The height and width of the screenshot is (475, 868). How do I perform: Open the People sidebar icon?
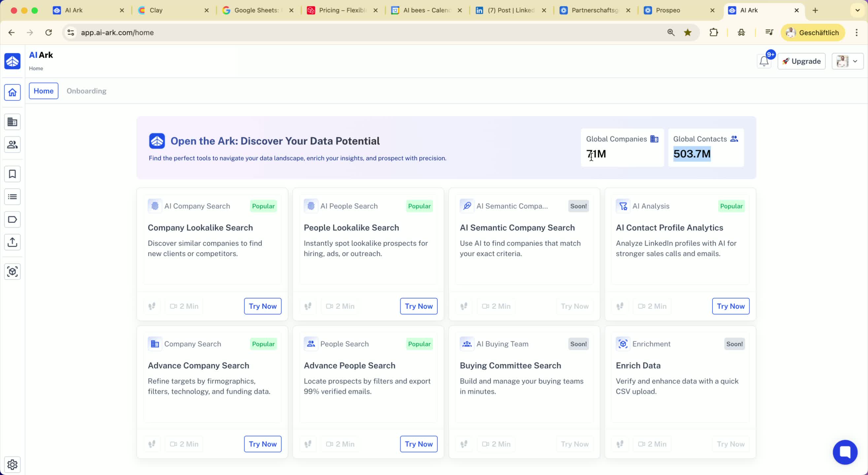click(x=13, y=144)
